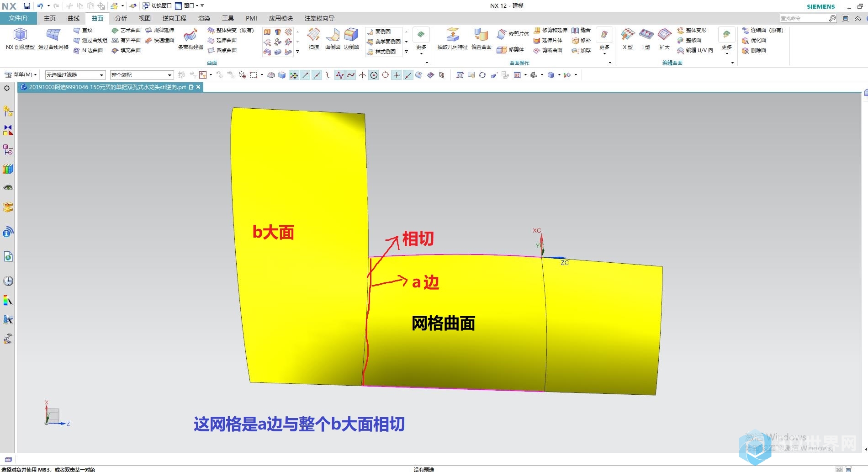Select 通过曲线网格 surface tool
This screenshot has width=868, height=472.
(x=53, y=38)
